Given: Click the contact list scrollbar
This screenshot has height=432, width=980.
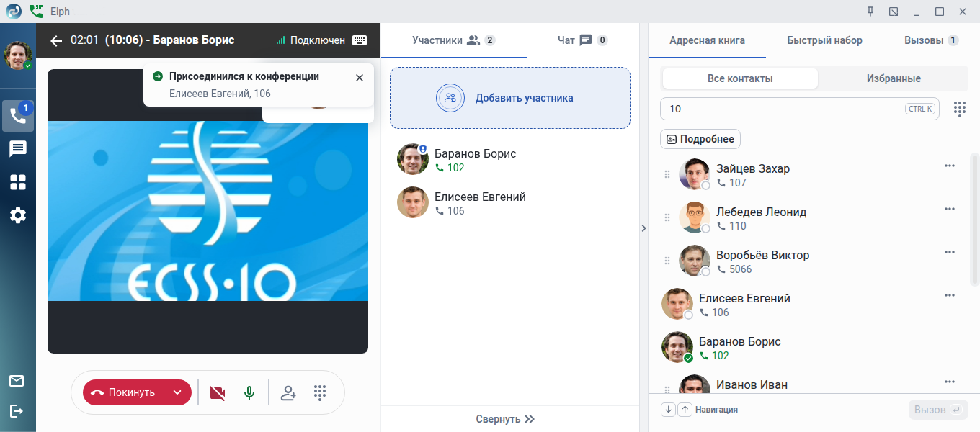Looking at the screenshot, I should [975, 220].
